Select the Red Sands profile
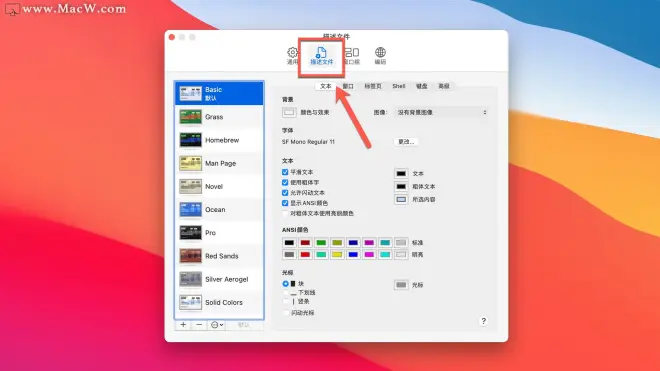This screenshot has width=660, height=371. tap(219, 256)
